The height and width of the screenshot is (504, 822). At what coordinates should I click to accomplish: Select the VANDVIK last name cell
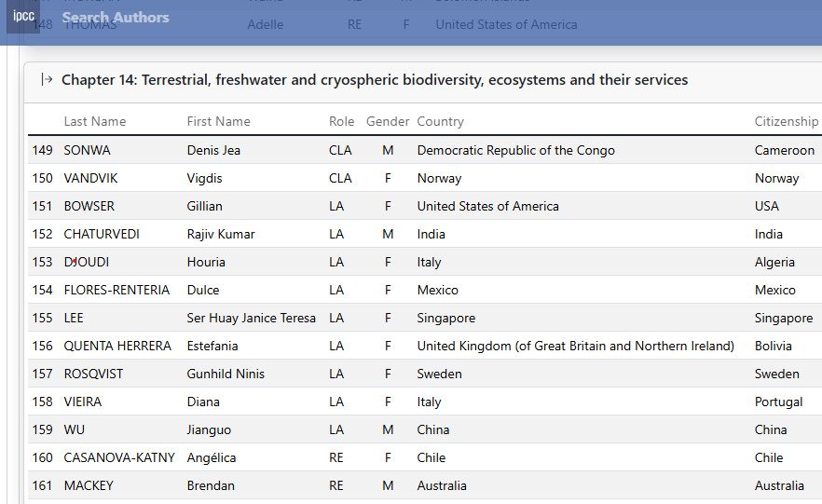91,178
